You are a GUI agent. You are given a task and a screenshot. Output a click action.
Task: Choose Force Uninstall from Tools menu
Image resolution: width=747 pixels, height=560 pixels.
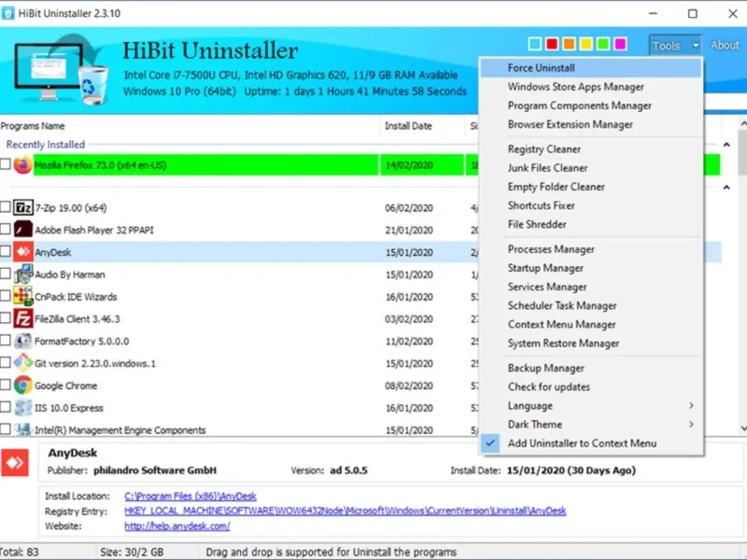[x=591, y=68]
